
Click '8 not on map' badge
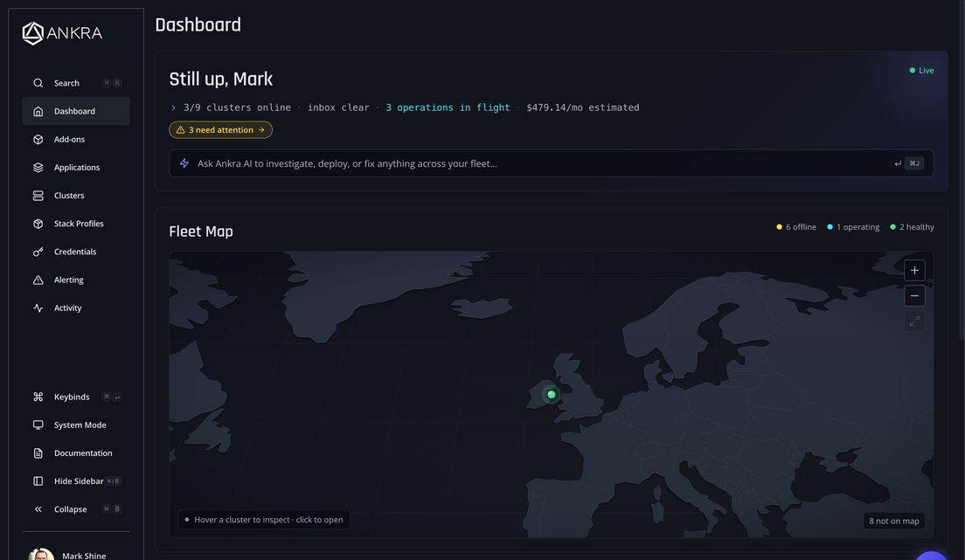(893, 521)
